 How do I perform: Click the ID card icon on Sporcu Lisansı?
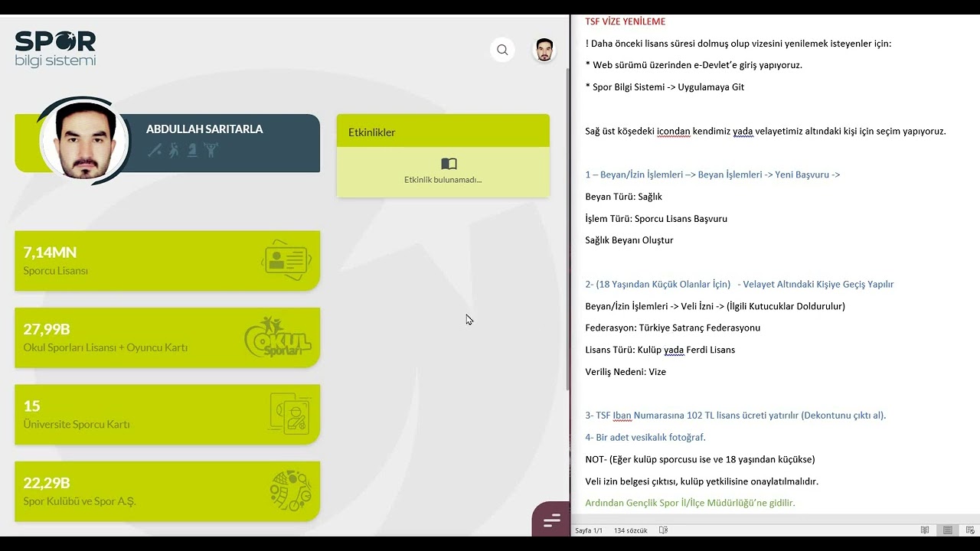[x=286, y=260]
